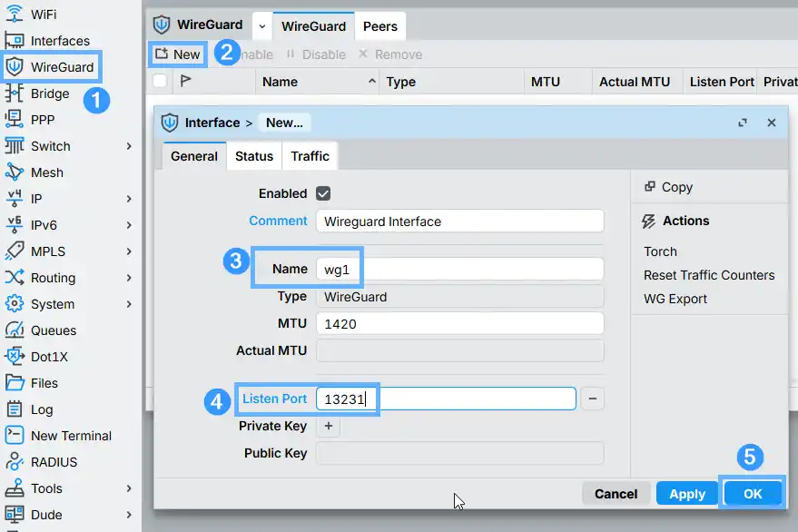Open the Bridge sidebar icon
The image size is (798, 532).
pos(15,94)
